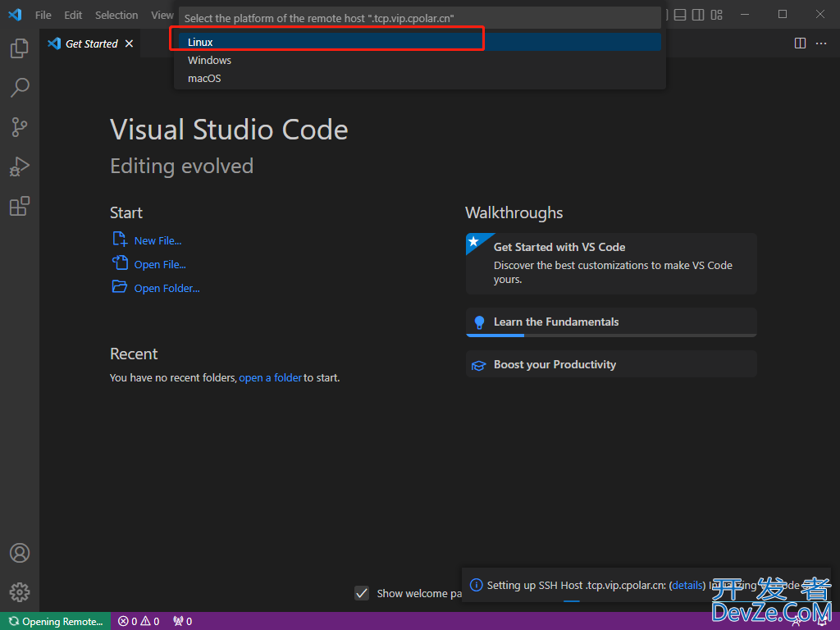Split the editor to the right
Screen dimensions: 840x630
pyautogui.click(x=800, y=43)
